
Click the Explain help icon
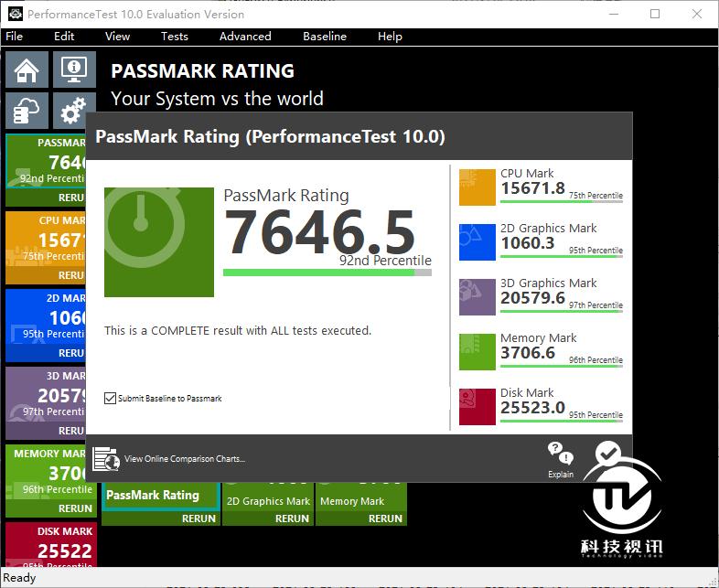click(x=561, y=459)
